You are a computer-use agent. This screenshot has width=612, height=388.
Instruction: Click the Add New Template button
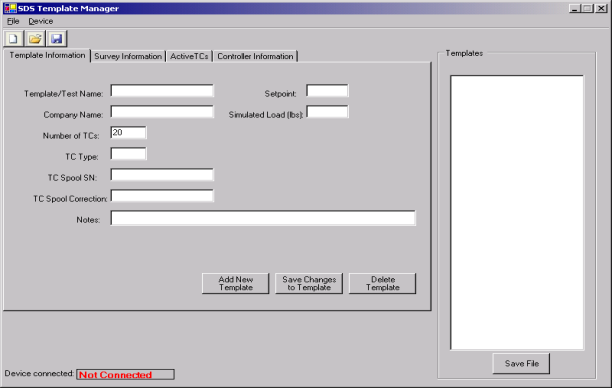pos(235,283)
